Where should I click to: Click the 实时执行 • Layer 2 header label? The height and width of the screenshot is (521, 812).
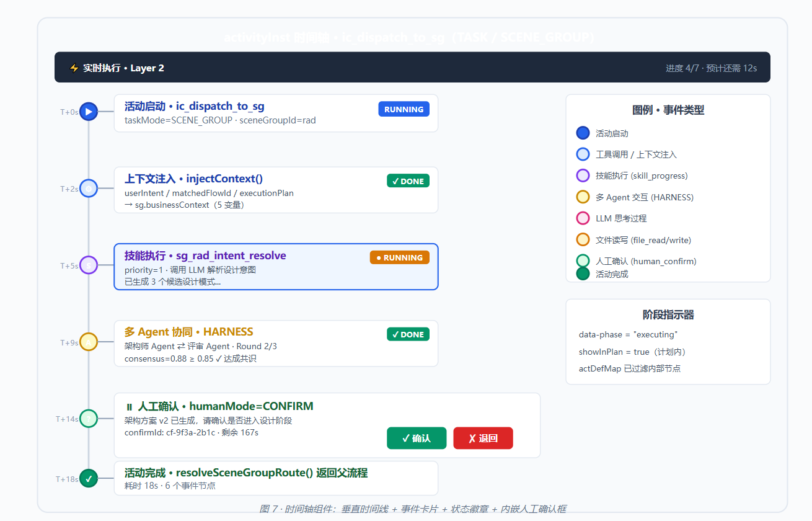[123, 68]
